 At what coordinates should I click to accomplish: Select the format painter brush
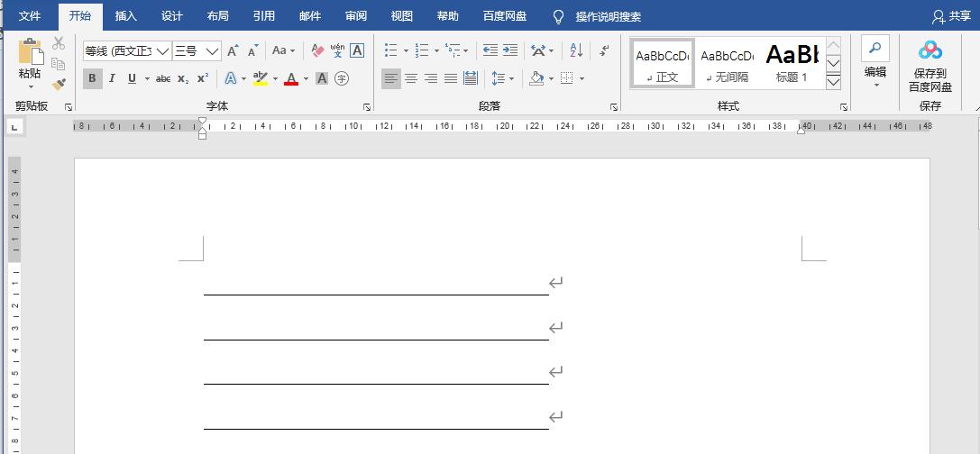pos(59,85)
